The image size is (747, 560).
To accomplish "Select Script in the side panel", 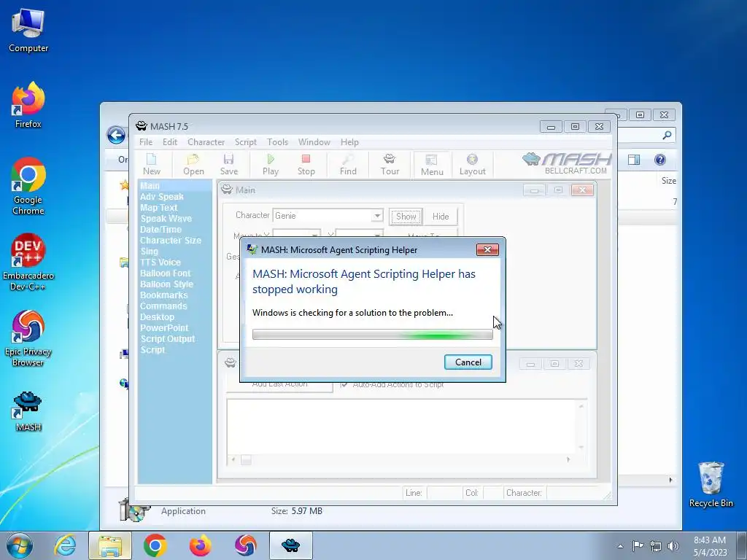I will tap(152, 350).
